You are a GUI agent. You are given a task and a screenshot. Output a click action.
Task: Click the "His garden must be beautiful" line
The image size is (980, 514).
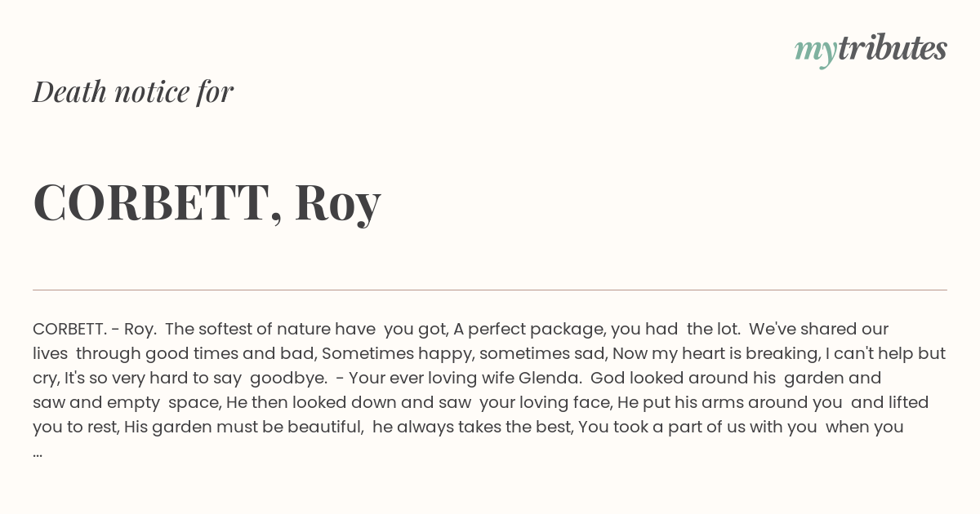pos(243,428)
